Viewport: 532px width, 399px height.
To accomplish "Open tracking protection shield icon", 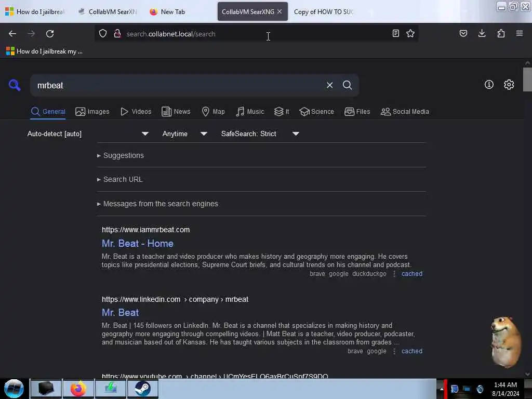I will click(103, 34).
